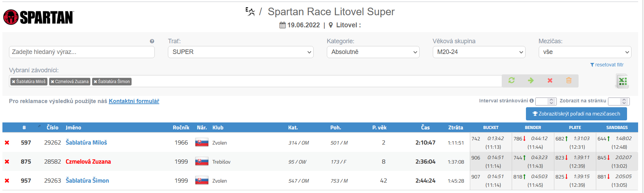The width and height of the screenshot is (644, 193).
Task: Click the help question mark above search
Action: point(152,41)
